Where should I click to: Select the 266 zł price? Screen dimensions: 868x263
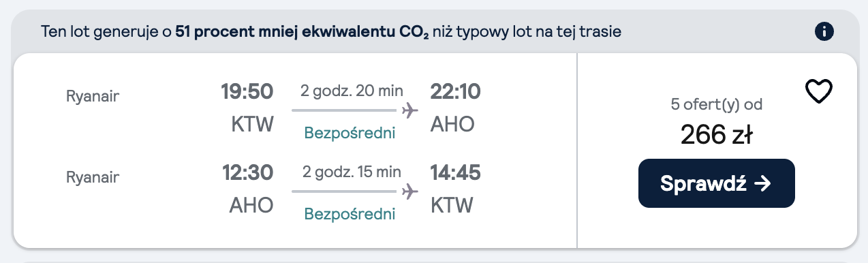[x=716, y=136]
